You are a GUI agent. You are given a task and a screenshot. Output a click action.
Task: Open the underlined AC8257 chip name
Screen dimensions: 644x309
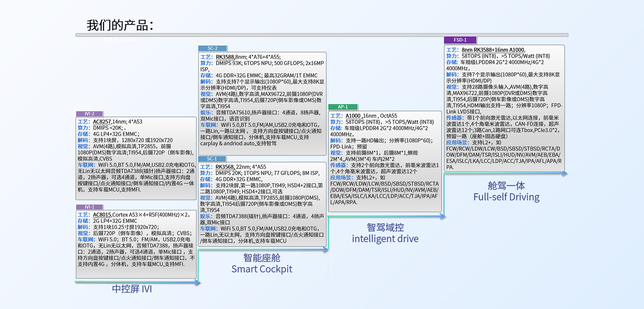pyautogui.click(x=102, y=122)
